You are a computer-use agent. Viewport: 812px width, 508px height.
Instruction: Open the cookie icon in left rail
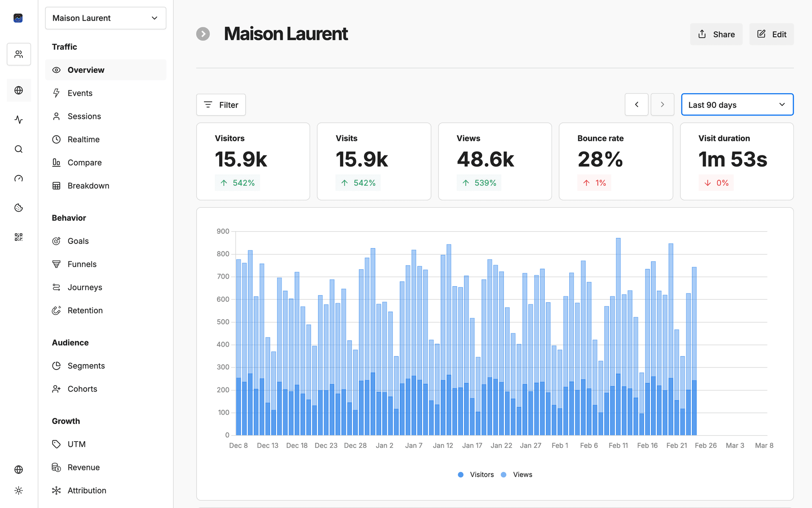(19, 208)
